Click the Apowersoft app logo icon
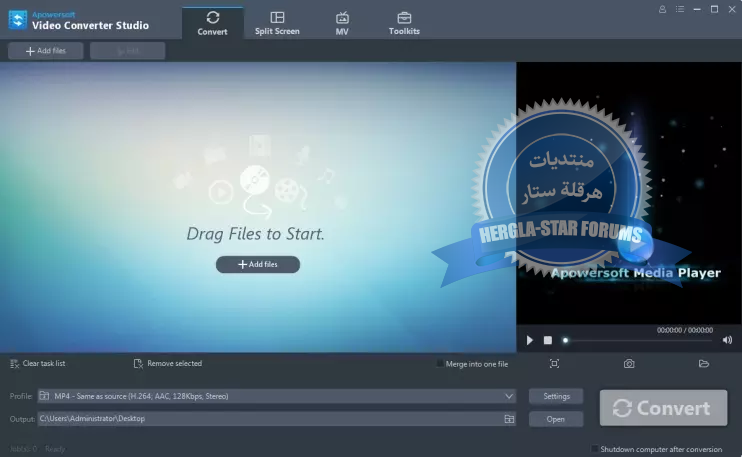The width and height of the screenshot is (742, 457). pyautogui.click(x=18, y=19)
